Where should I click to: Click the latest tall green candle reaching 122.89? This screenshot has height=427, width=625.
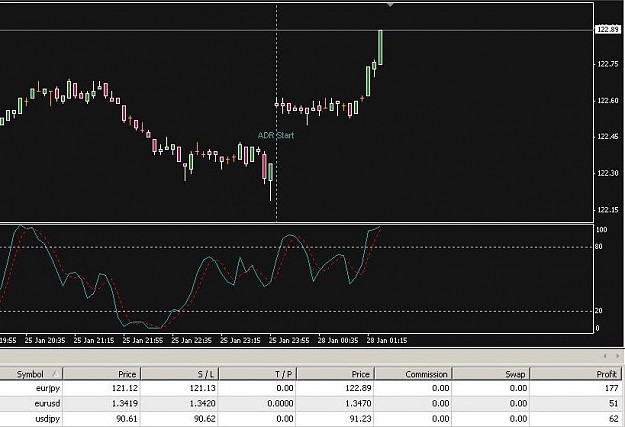click(x=380, y=47)
